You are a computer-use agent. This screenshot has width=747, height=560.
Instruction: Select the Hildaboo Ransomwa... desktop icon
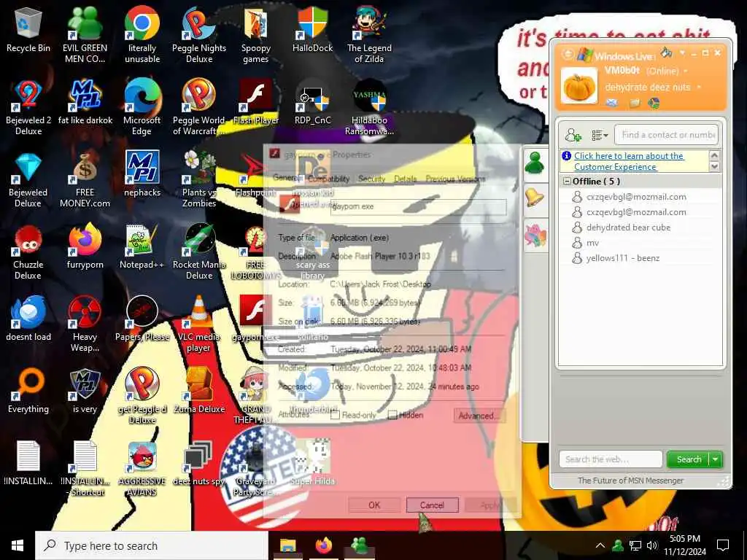click(369, 106)
